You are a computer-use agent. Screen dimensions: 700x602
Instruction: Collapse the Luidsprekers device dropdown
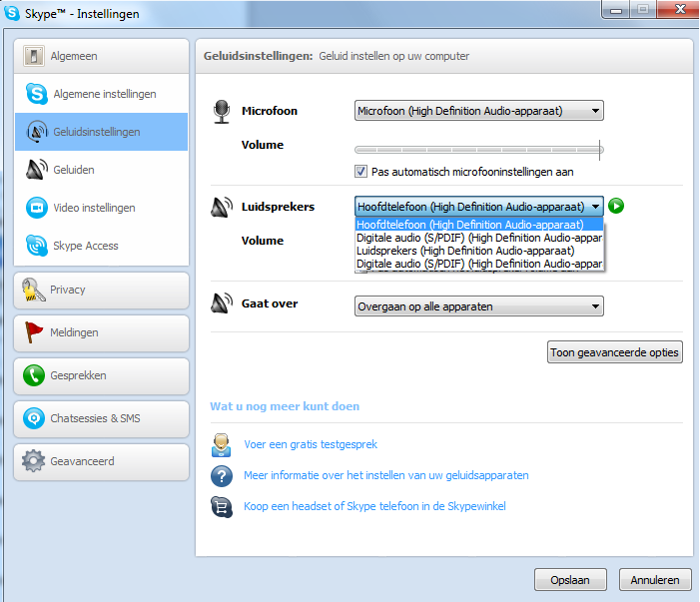[479, 207]
